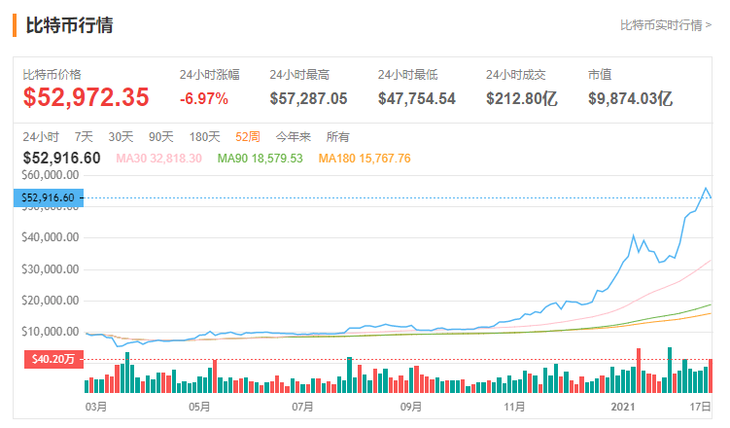
Task: Click the 2021 label on the time axis
Action: (x=623, y=407)
